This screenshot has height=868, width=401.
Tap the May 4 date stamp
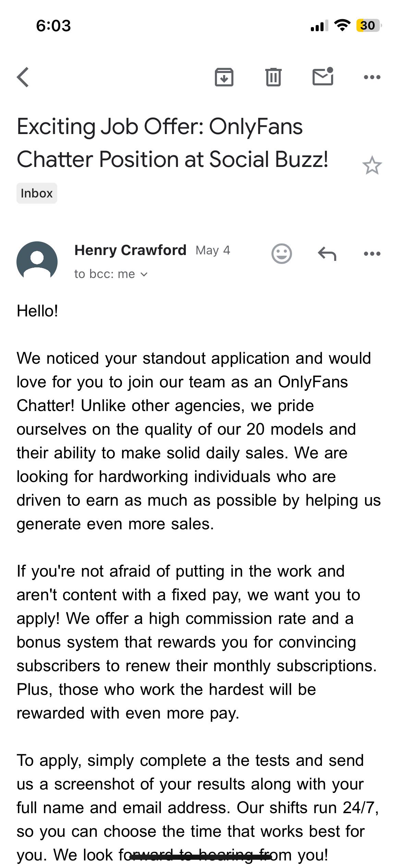click(213, 251)
